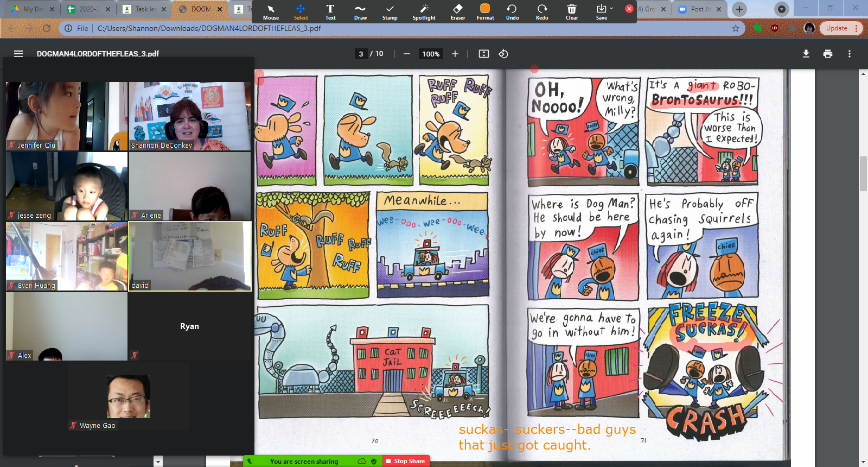
Task: Select Evan Huang's video thumbnail
Action: point(67,256)
